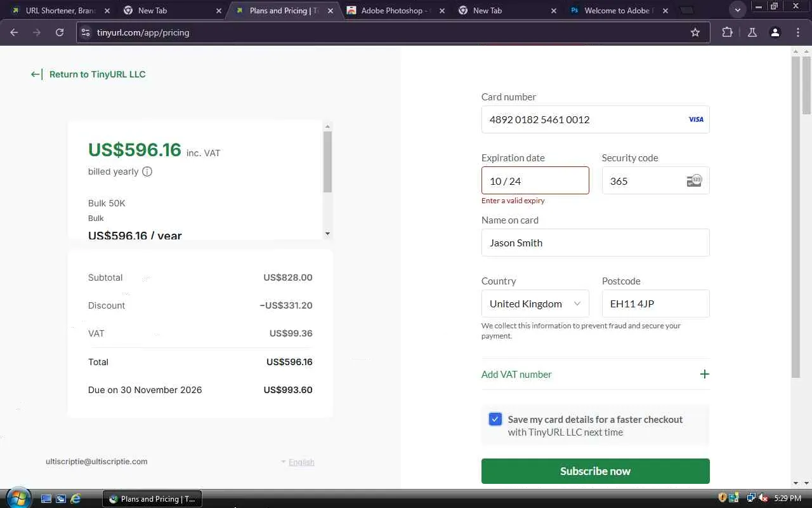Focus the Card number field
The image size is (812, 508).
(x=595, y=119)
